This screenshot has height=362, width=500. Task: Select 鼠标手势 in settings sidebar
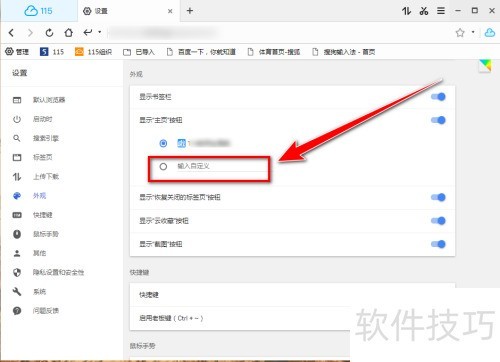[x=46, y=234]
